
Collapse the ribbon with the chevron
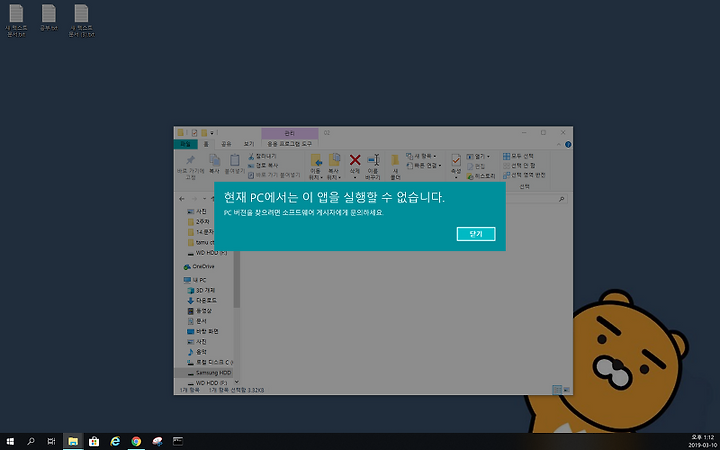coord(559,144)
